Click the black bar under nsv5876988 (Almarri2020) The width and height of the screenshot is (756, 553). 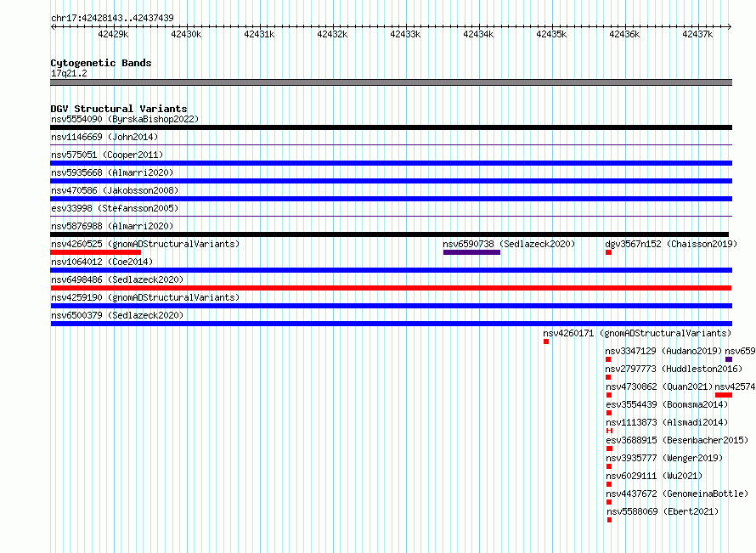pos(390,234)
